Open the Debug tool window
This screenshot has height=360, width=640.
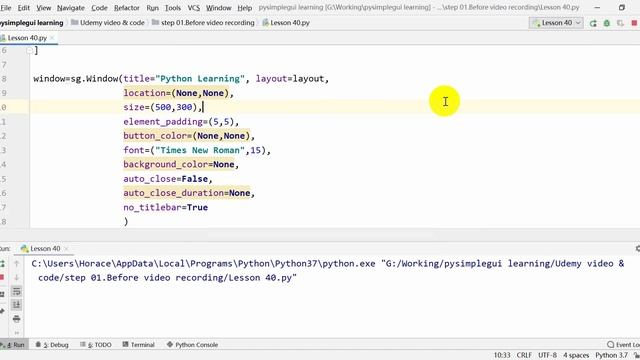(52, 345)
